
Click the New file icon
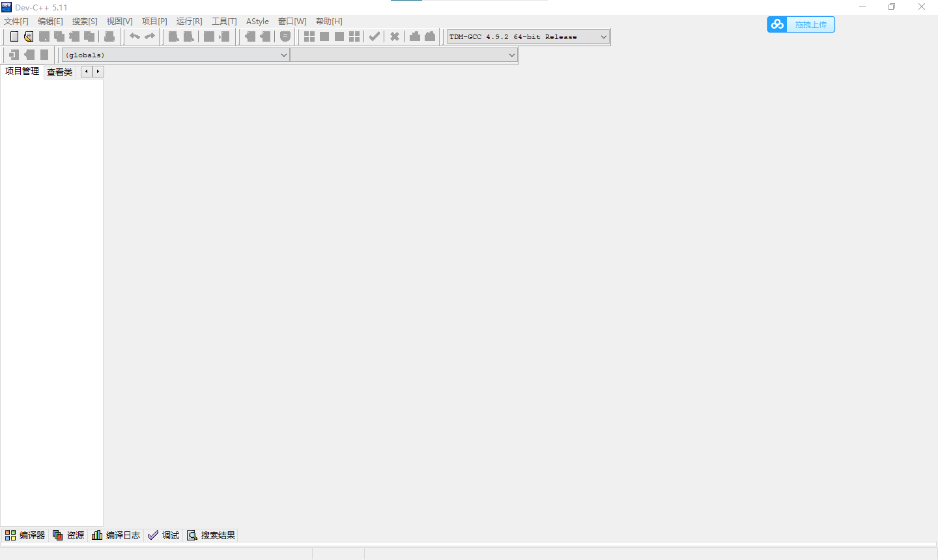[14, 36]
